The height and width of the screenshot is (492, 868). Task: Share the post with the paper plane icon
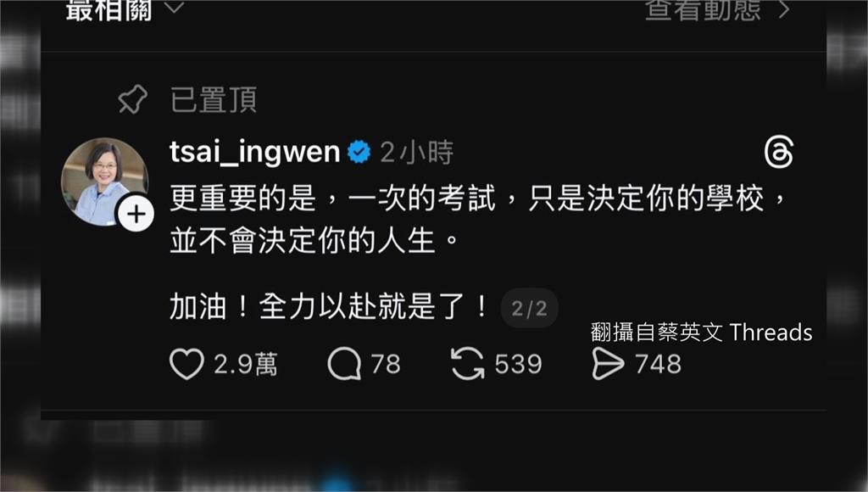click(607, 364)
